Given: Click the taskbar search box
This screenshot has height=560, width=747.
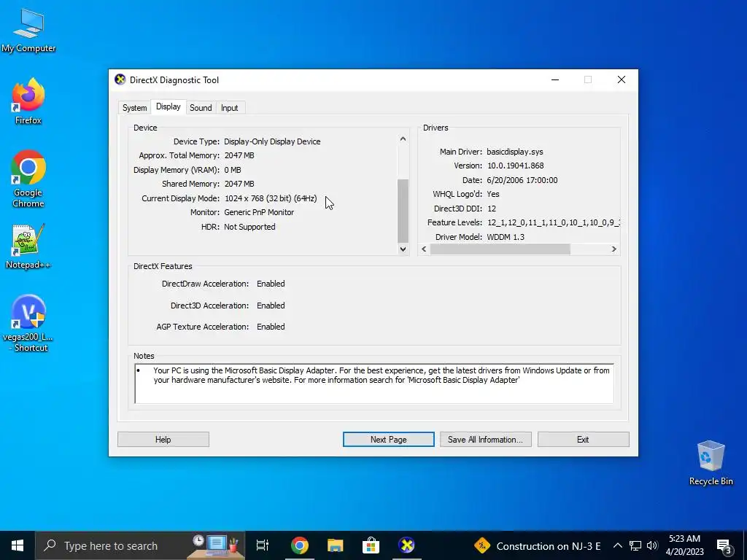Looking at the screenshot, I should 140,545.
